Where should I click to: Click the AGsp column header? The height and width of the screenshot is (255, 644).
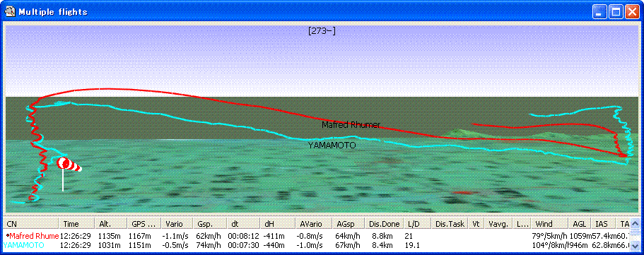pyautogui.click(x=348, y=224)
